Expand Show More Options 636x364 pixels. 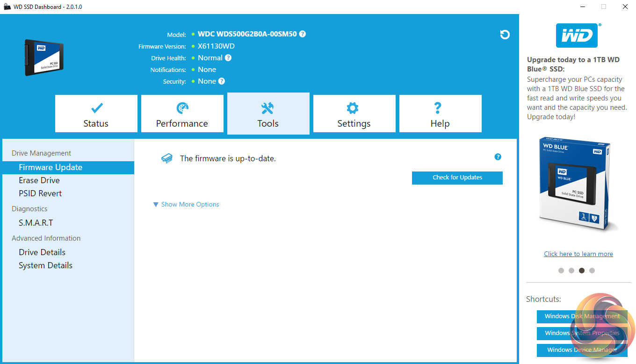tap(186, 204)
